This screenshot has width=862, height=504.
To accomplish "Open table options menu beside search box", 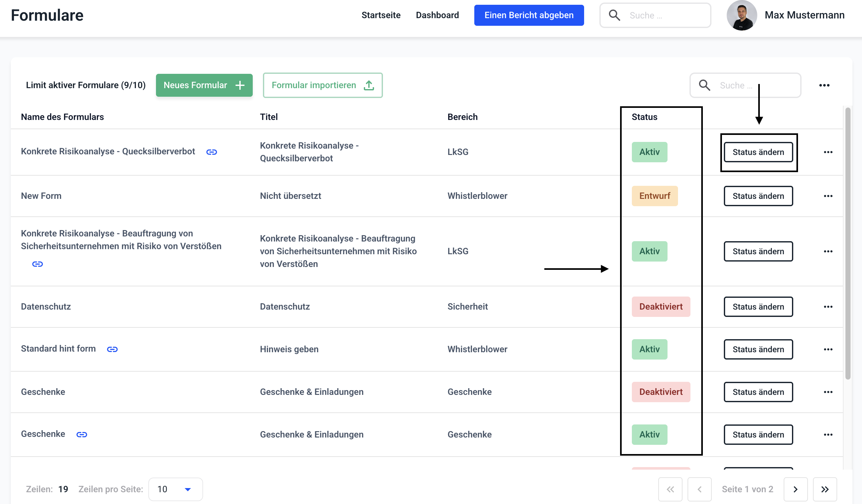I will click(824, 85).
